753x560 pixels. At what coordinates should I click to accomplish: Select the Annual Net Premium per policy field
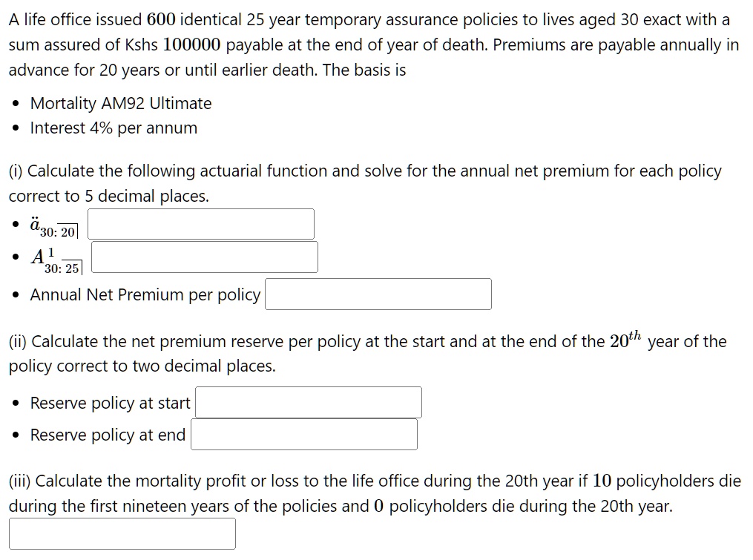coord(378,294)
